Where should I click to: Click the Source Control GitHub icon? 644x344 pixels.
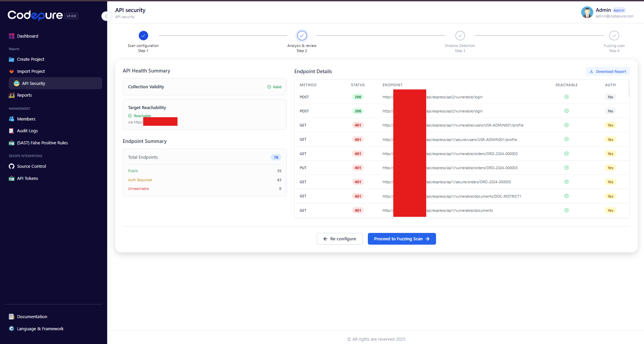[11, 166]
